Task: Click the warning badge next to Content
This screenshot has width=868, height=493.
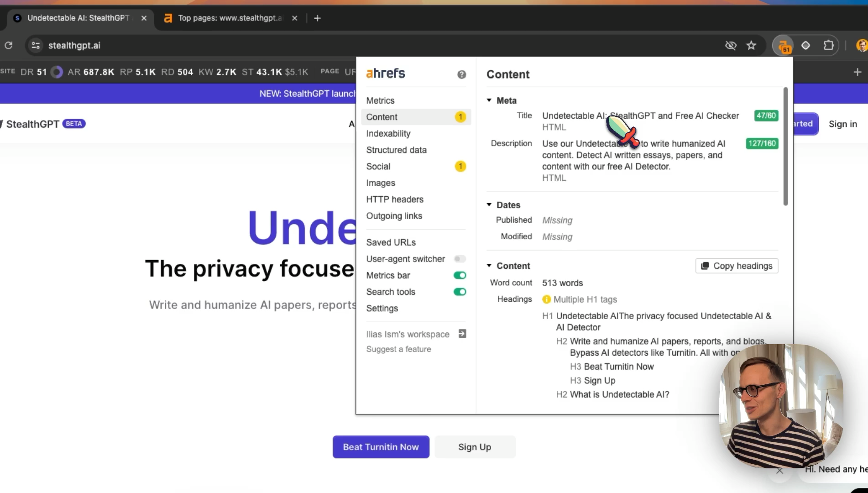Action: pyautogui.click(x=460, y=117)
